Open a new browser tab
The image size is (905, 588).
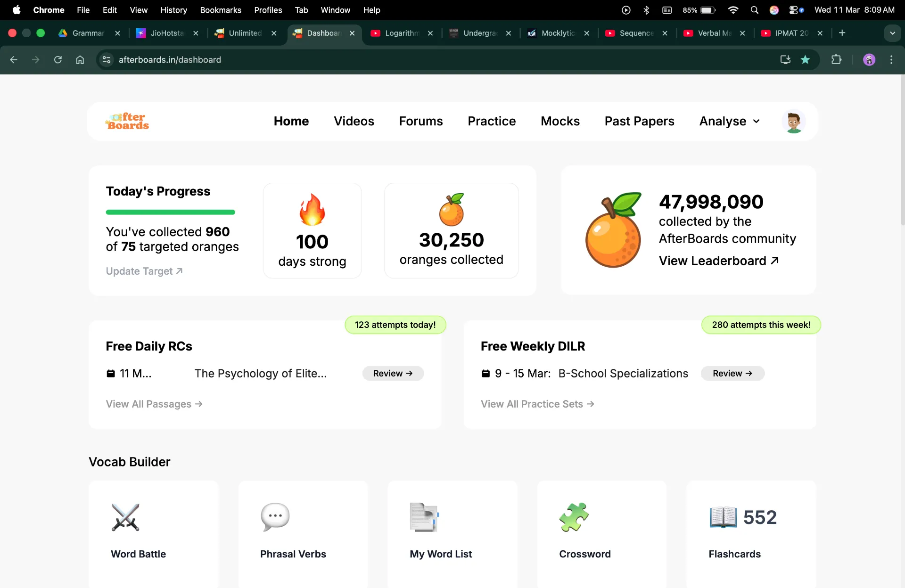click(842, 33)
